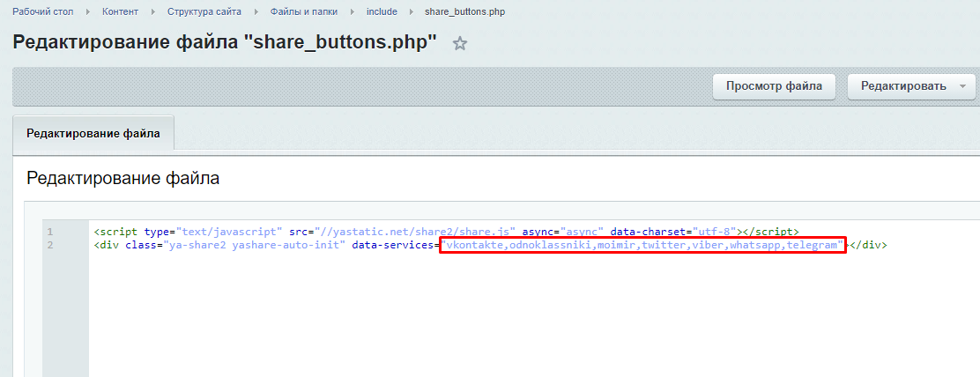Add page to favorites with star icon
Viewport: 980px width, 377px height.
click(x=460, y=44)
